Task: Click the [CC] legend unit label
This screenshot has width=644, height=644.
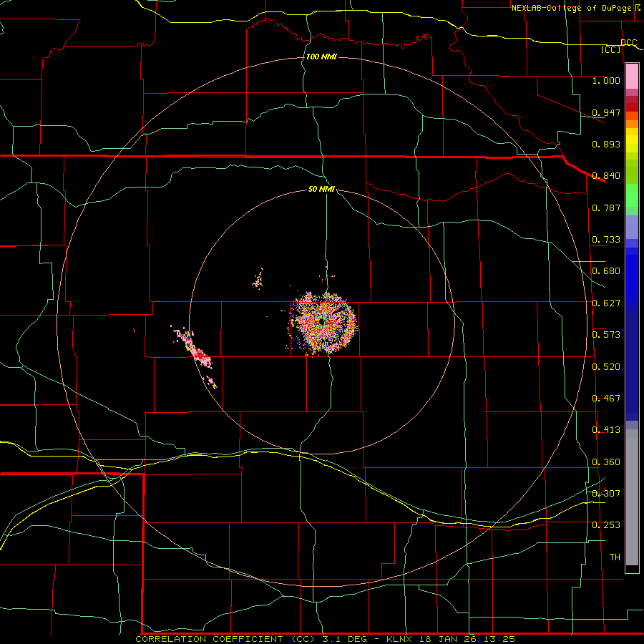Action: 611,49
